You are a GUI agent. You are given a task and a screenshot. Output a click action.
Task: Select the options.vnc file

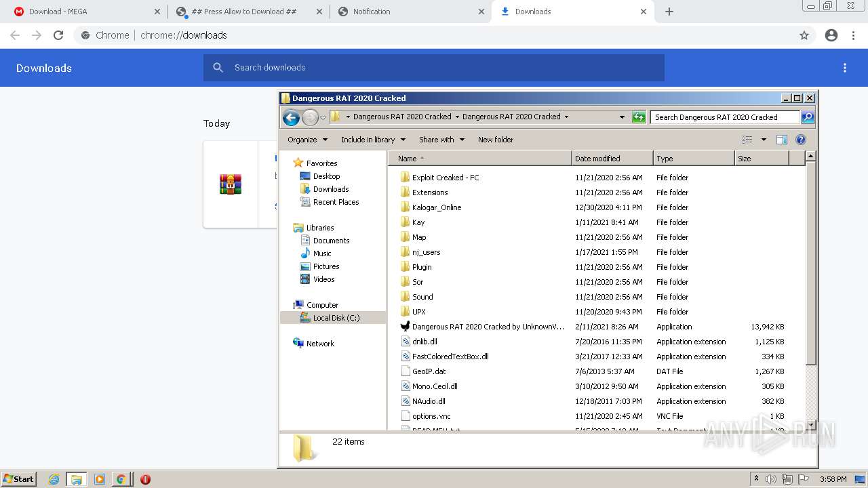(431, 416)
